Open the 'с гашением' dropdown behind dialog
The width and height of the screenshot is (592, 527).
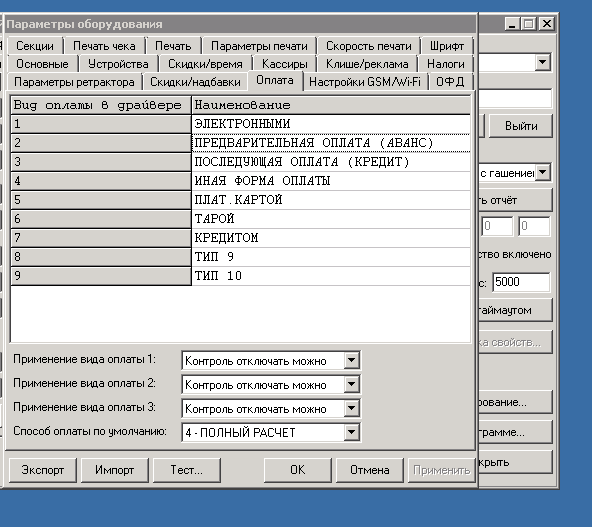[543, 173]
